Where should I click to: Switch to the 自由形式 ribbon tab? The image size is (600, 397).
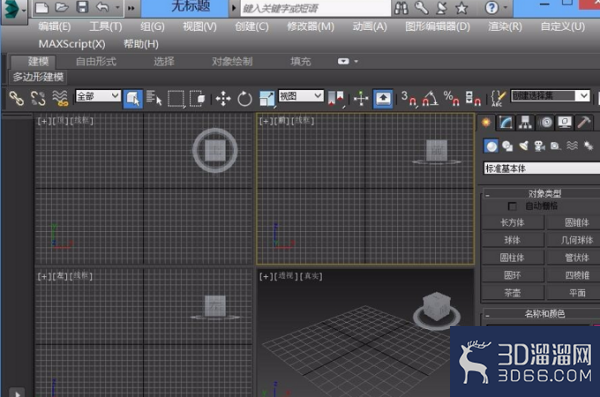point(96,61)
